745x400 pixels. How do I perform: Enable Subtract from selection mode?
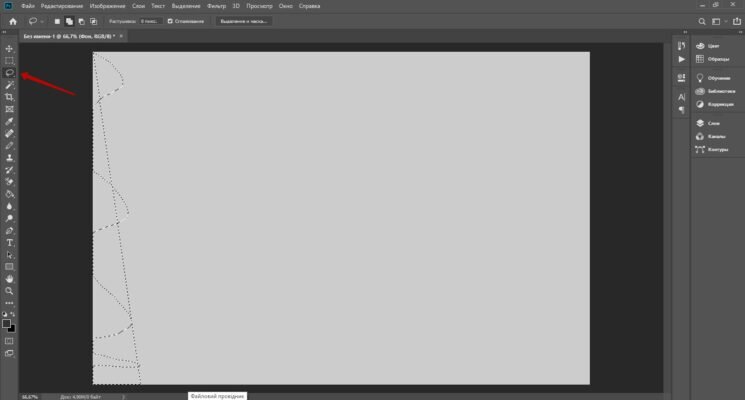pos(81,21)
